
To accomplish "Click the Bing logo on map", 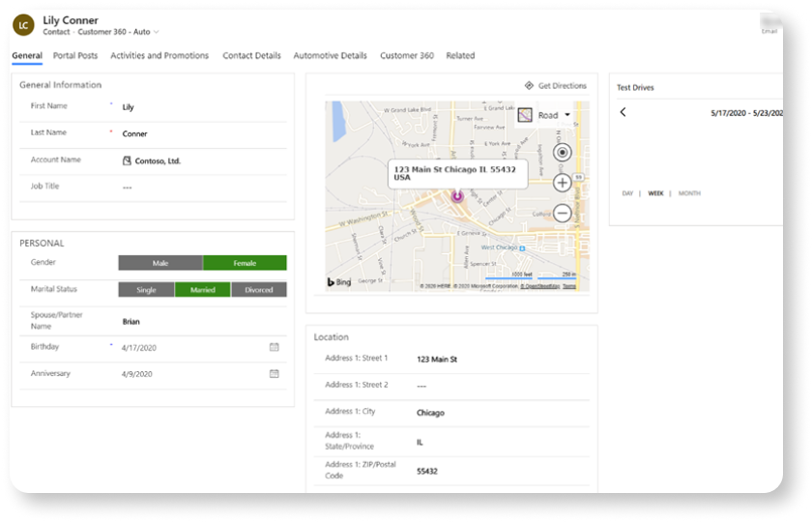I will pos(339,282).
